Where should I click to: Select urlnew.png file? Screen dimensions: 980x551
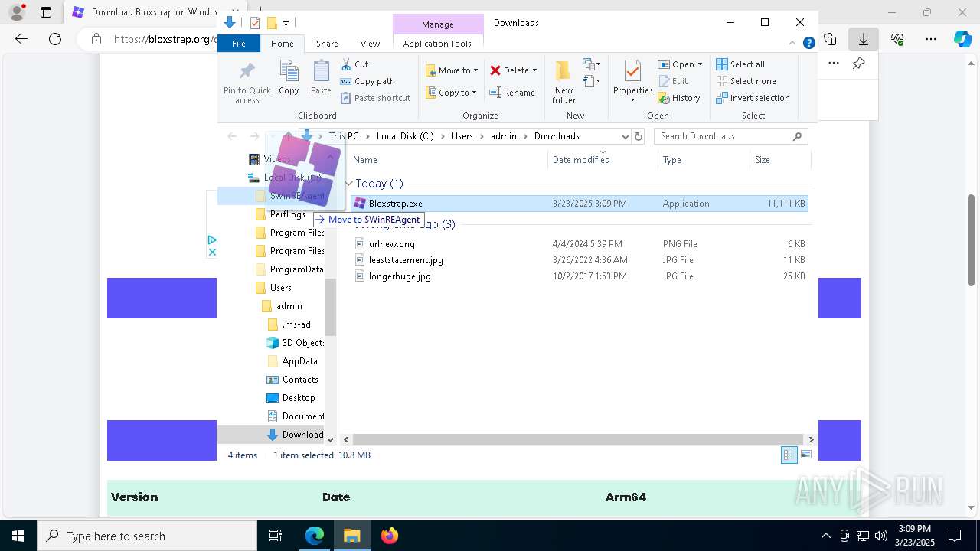point(579,244)
